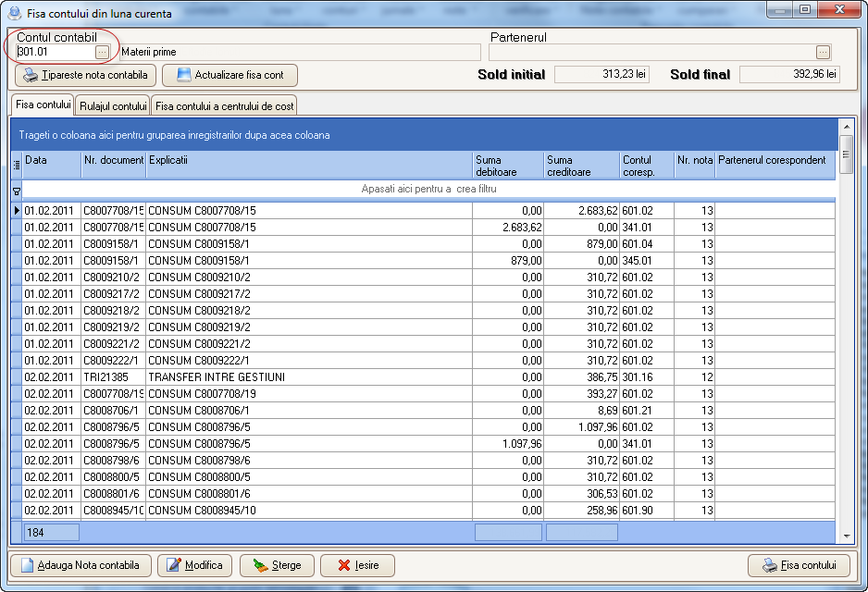Select the CONSUM C8009210/2 explanation cell
This screenshot has height=592, width=868.
[309, 277]
